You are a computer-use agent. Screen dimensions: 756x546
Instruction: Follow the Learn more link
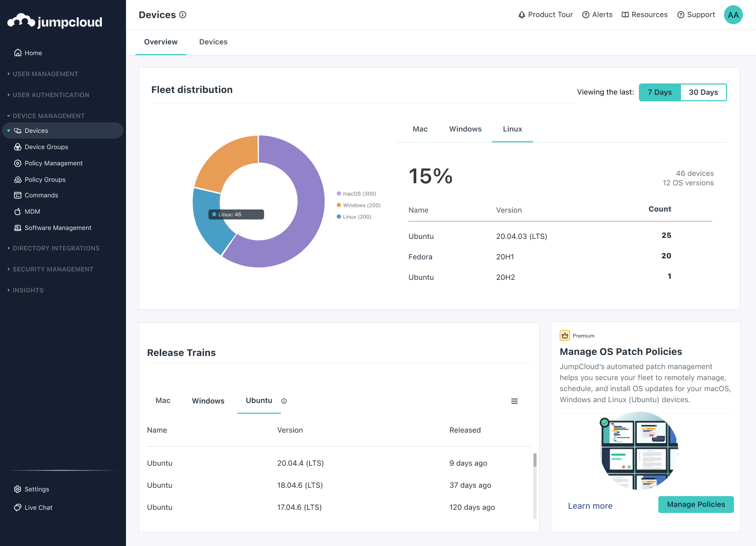pos(590,506)
